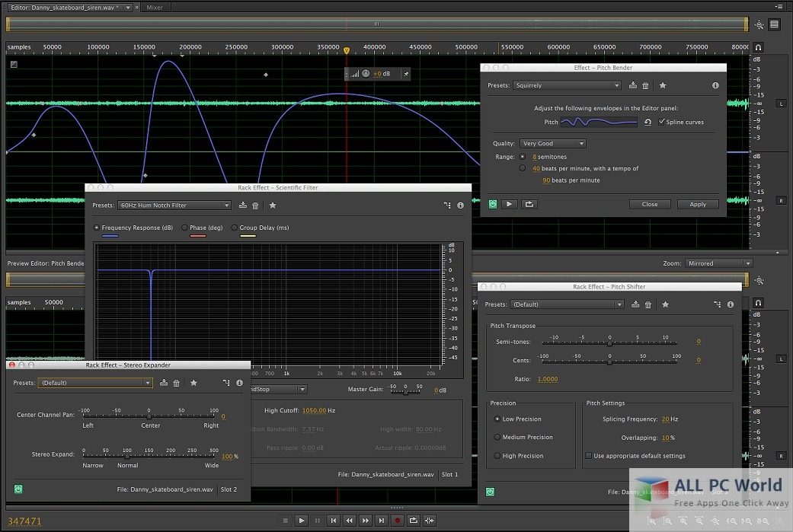
Task: Open Stereo Expander presets (Default) dropdown
Action: point(95,383)
